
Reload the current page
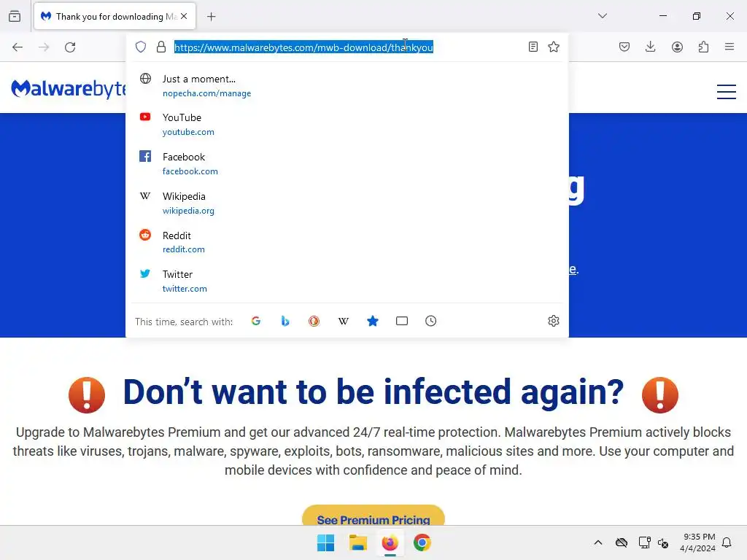(70, 47)
